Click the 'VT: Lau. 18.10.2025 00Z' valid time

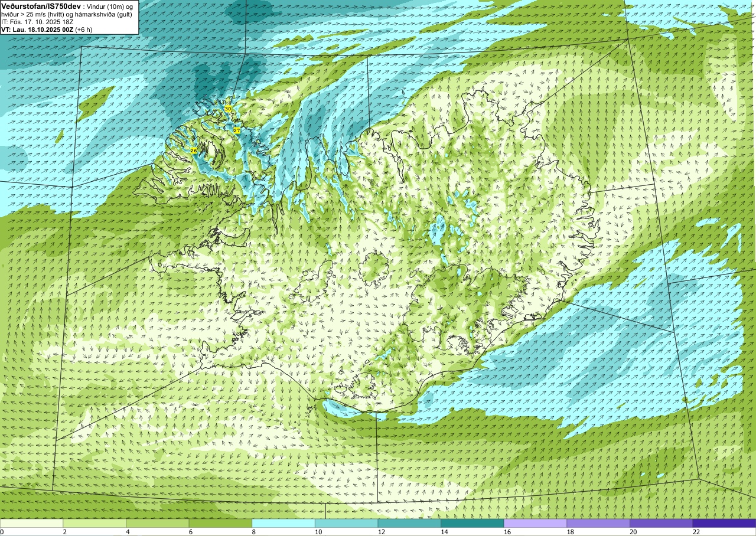tap(38, 29)
